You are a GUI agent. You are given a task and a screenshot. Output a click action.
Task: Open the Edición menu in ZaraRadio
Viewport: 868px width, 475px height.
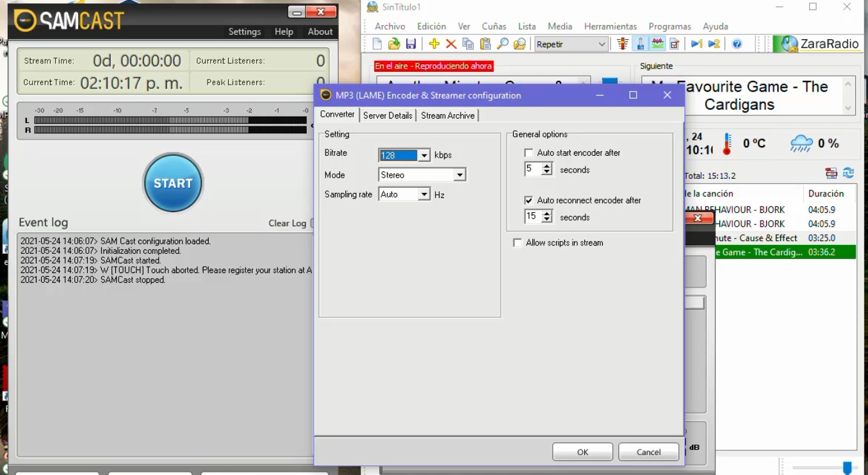tap(432, 26)
